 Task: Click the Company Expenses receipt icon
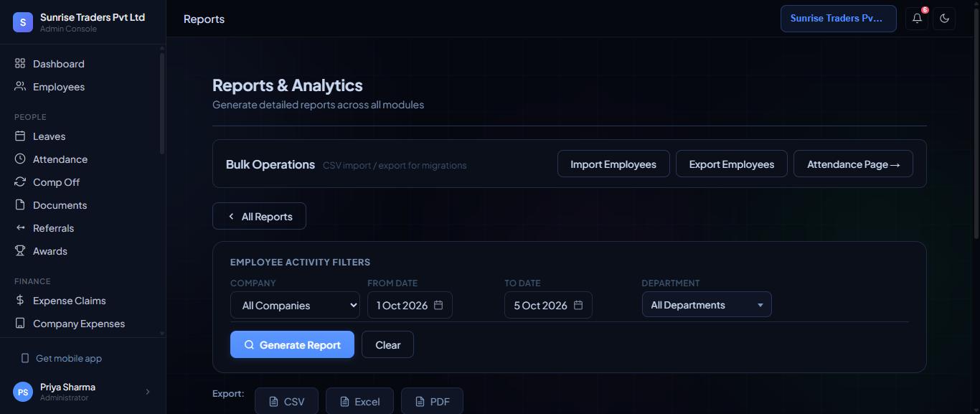pyautogui.click(x=20, y=324)
